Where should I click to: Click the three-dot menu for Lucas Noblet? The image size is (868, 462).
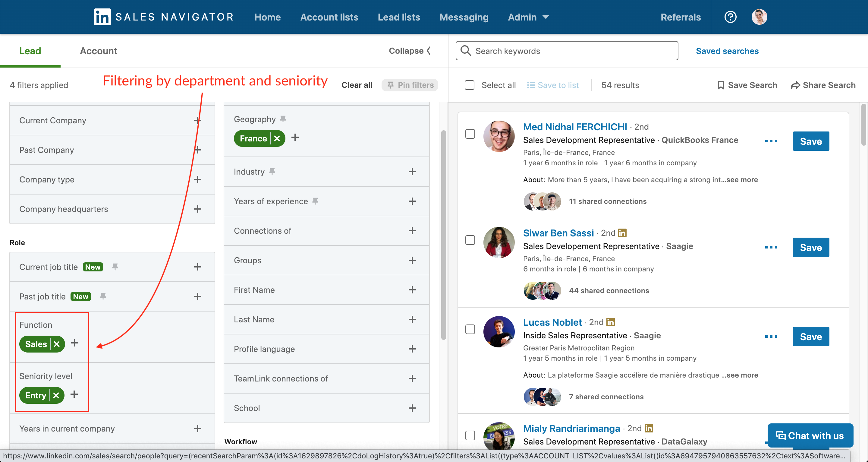pyautogui.click(x=771, y=336)
